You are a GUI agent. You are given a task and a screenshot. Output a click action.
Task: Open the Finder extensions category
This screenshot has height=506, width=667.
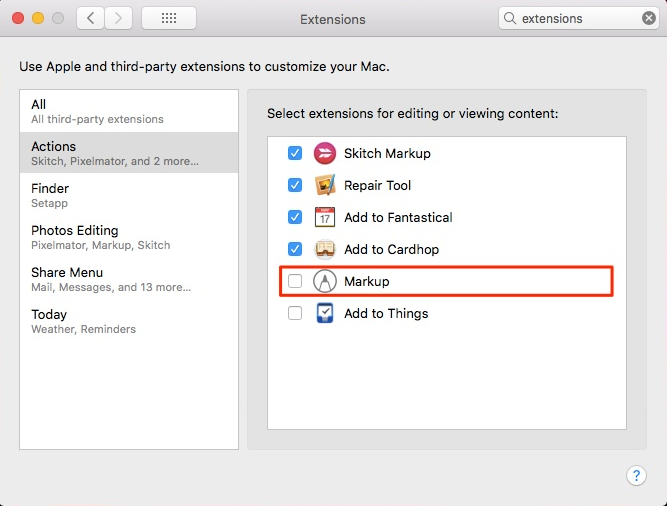point(129,195)
